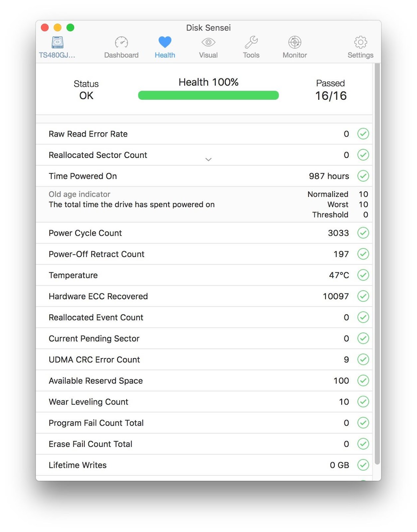Open the Settings gear icon
The image size is (417, 532).
pyautogui.click(x=360, y=42)
